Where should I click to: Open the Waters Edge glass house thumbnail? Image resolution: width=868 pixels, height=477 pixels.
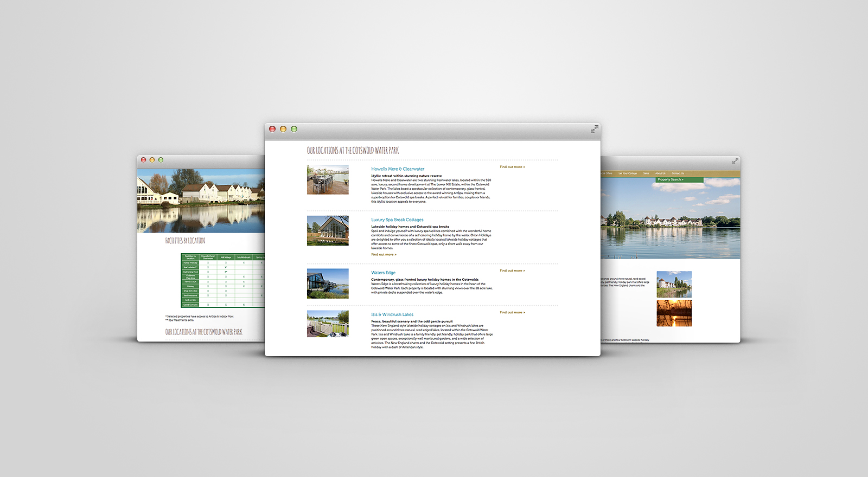click(x=328, y=283)
